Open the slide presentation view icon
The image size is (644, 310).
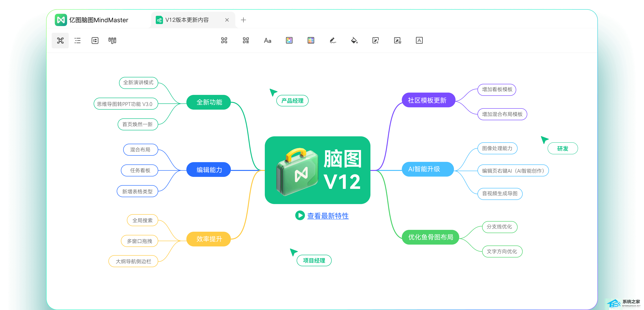(95, 41)
